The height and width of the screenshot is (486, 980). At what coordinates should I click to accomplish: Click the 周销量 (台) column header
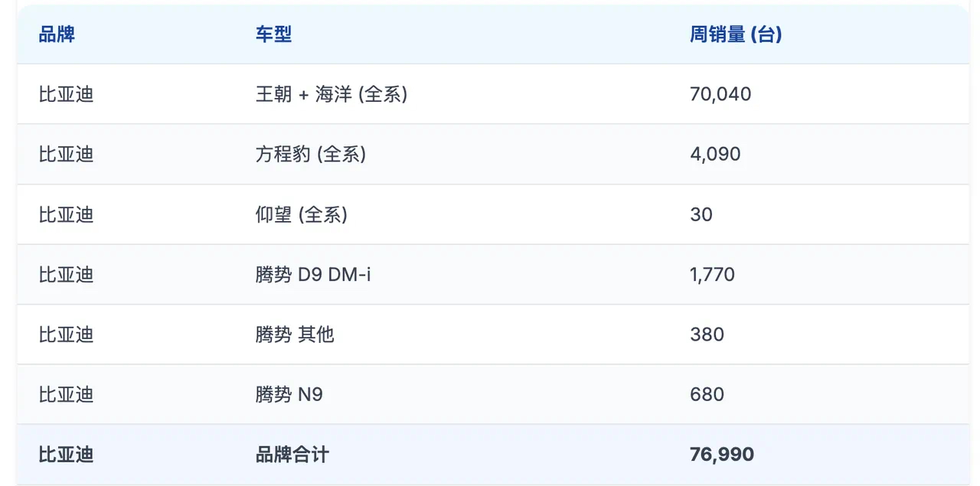click(736, 34)
